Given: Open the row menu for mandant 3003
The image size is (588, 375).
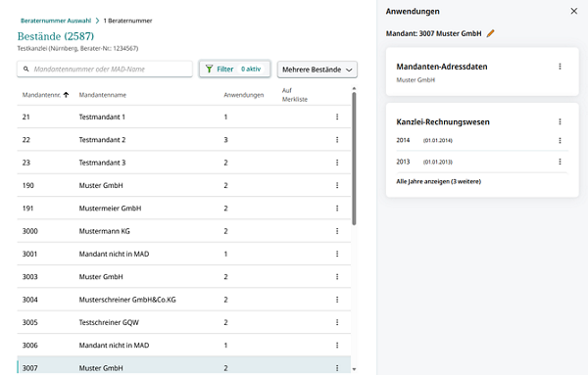Looking at the screenshot, I should (337, 277).
